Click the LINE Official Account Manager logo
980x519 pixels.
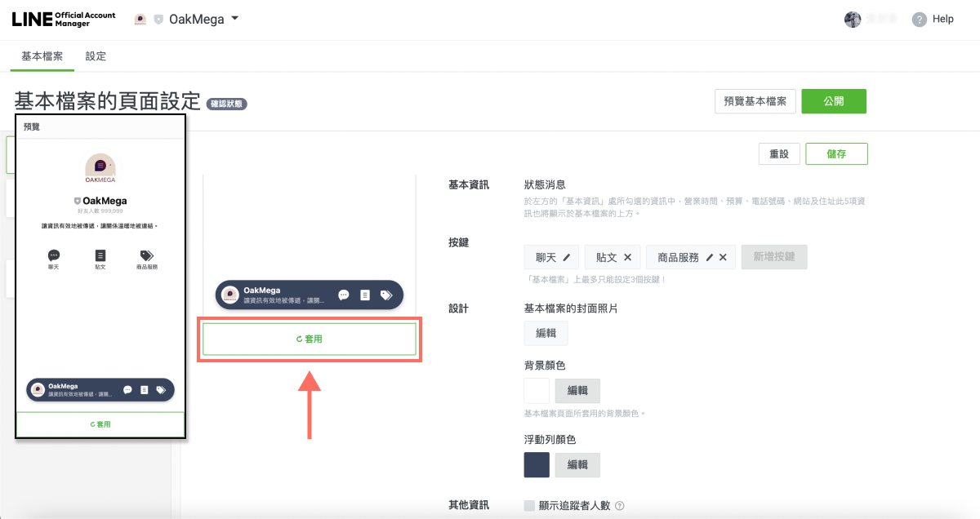tap(64, 20)
